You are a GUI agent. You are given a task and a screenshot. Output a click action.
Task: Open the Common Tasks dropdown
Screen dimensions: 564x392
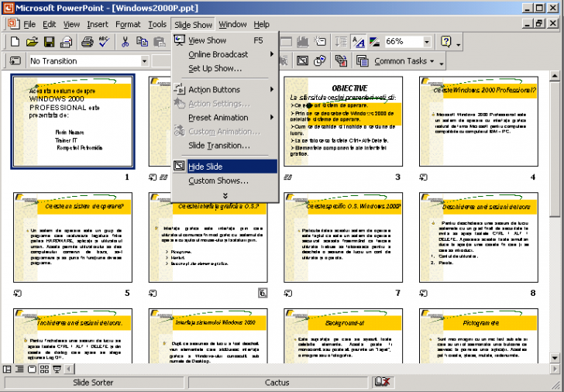click(x=404, y=61)
